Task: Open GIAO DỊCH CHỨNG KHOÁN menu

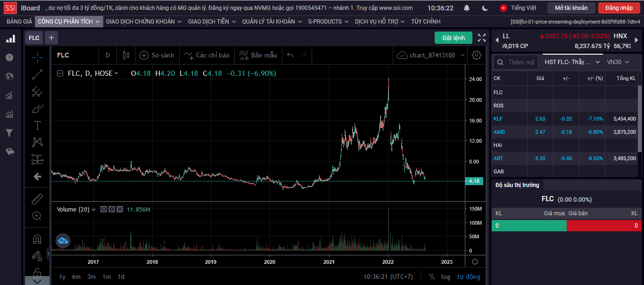Action: 144,22
